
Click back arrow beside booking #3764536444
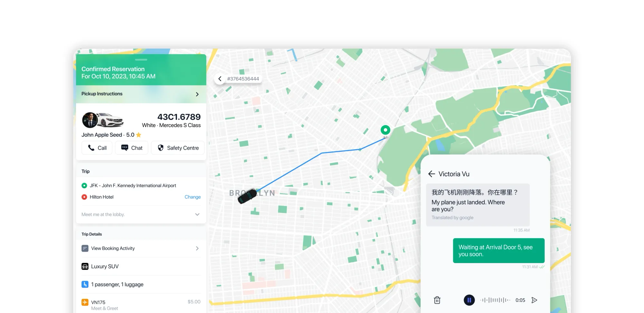pos(220,79)
